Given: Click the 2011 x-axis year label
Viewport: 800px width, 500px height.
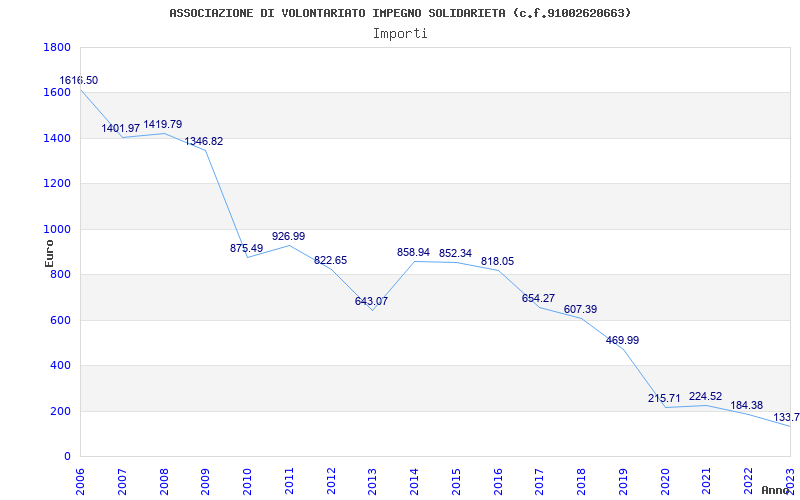Looking at the screenshot, I should coord(289,481).
